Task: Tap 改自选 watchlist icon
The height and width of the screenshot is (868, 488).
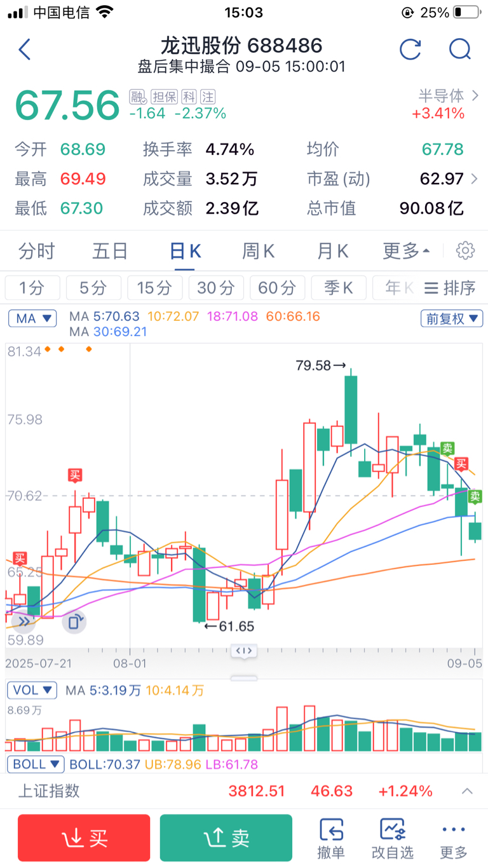Action: [x=392, y=838]
